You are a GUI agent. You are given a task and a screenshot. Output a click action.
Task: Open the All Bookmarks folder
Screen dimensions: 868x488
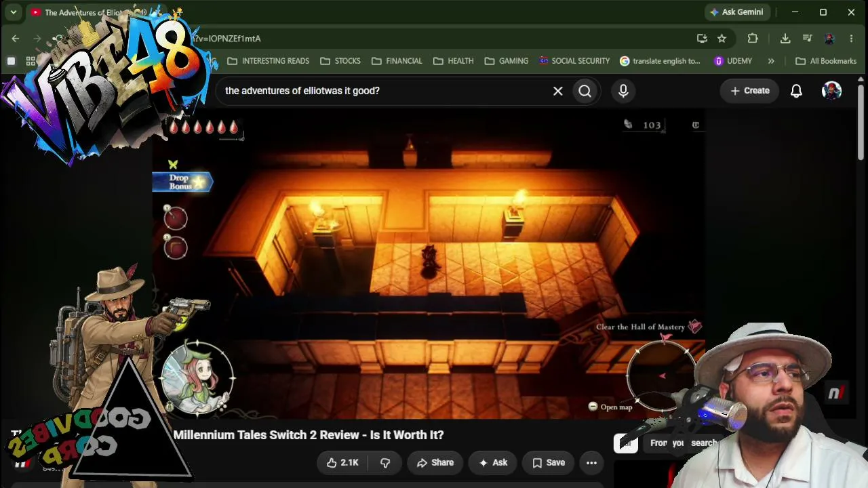826,61
